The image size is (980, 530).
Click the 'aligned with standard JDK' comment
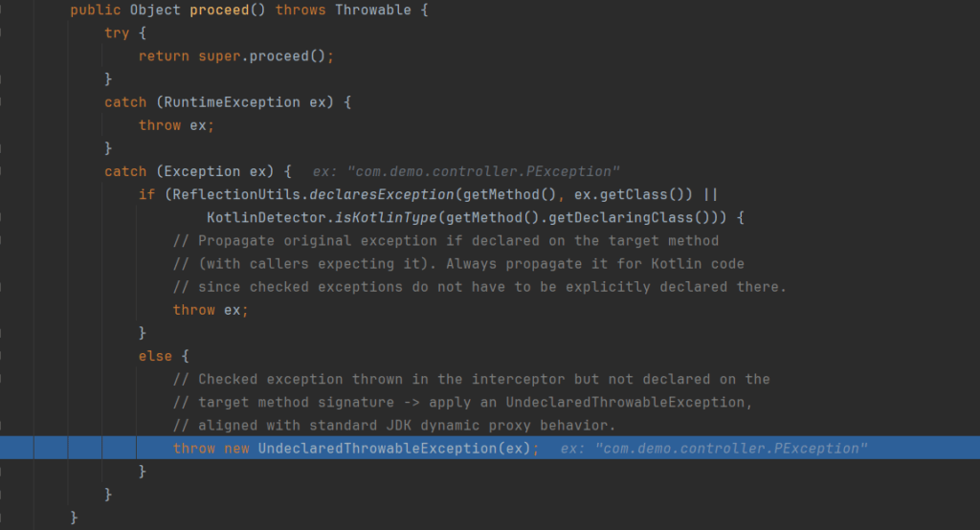tap(407, 425)
